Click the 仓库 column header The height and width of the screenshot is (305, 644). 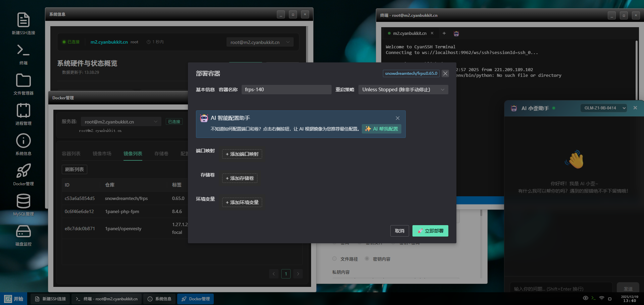[110, 185]
